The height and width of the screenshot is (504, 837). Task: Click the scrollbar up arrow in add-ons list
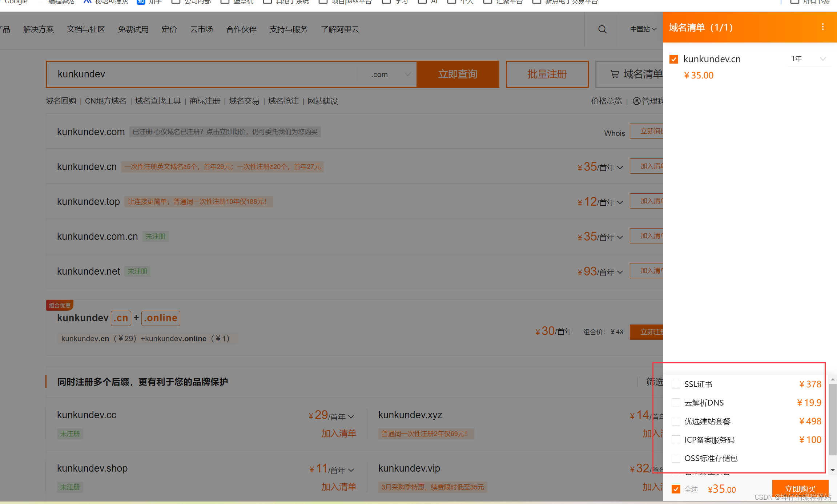(x=833, y=379)
